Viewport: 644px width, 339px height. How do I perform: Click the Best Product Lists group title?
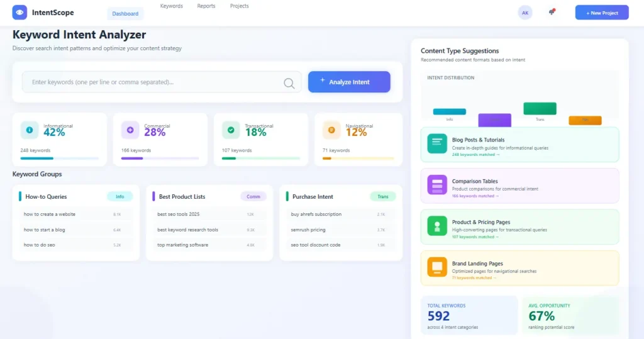point(182,197)
